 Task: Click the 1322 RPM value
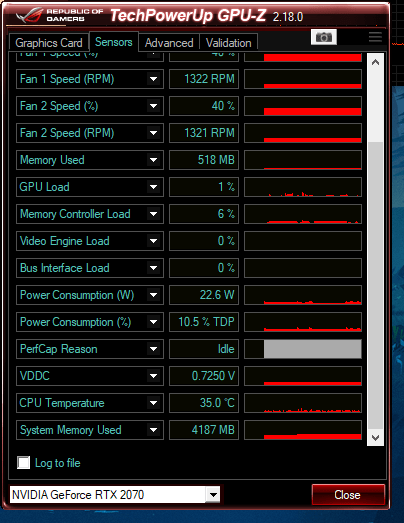204,79
